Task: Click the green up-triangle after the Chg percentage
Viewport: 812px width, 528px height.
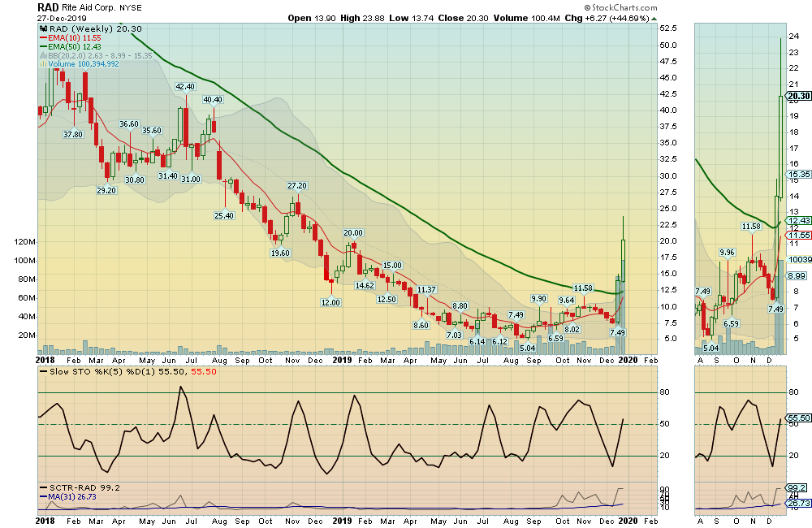Action: point(654,19)
